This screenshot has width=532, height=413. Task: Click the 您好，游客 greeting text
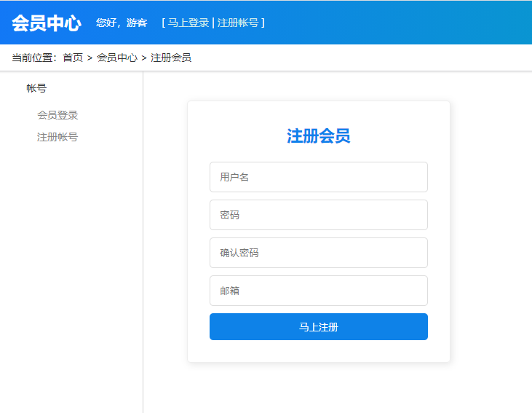click(122, 23)
